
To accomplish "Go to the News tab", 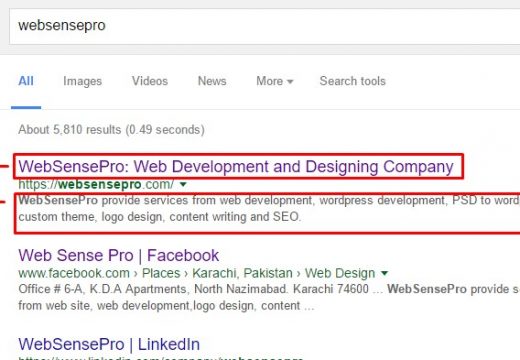I will coord(212,81).
